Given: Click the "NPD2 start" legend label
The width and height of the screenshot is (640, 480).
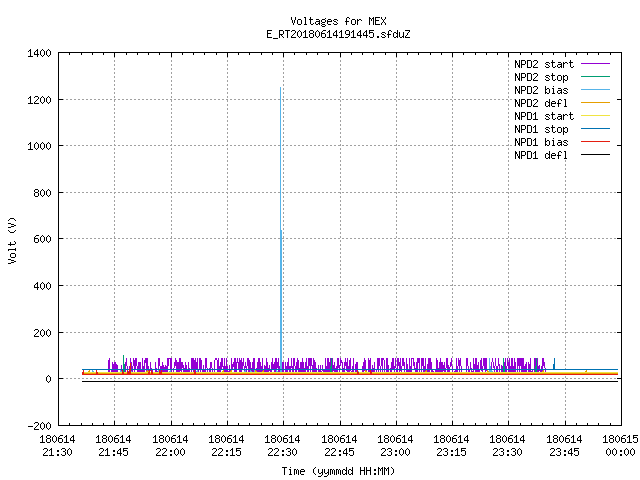Looking at the screenshot, I should tap(544, 64).
